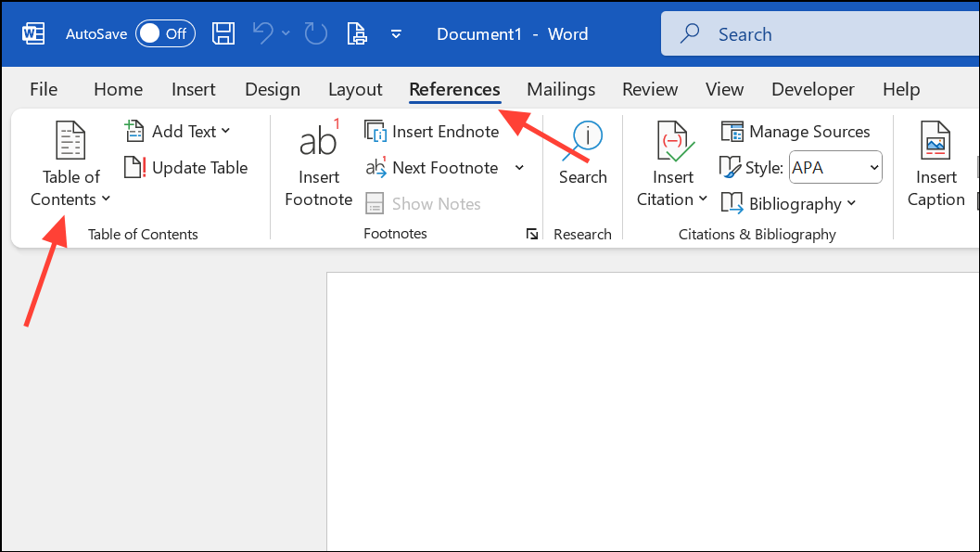Launch the Footnotes dialog box expander
The image size is (980, 552).
(x=531, y=235)
